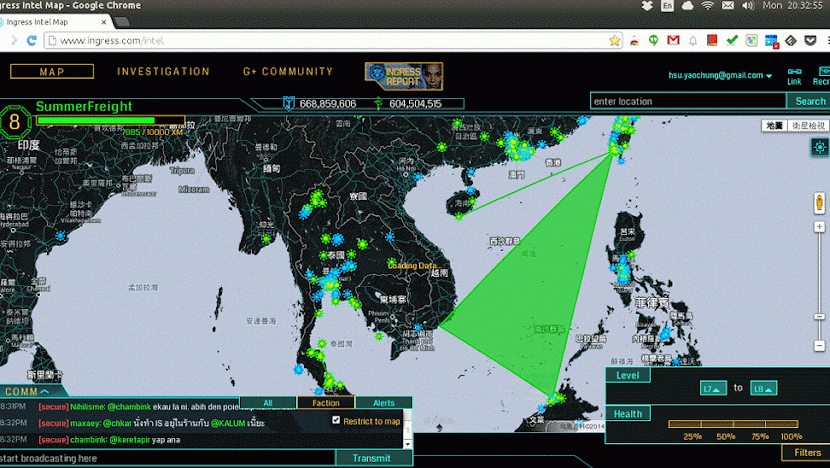Open the G+ COMMUNITY tab
Screen dimensions: 830x468
[288, 71]
